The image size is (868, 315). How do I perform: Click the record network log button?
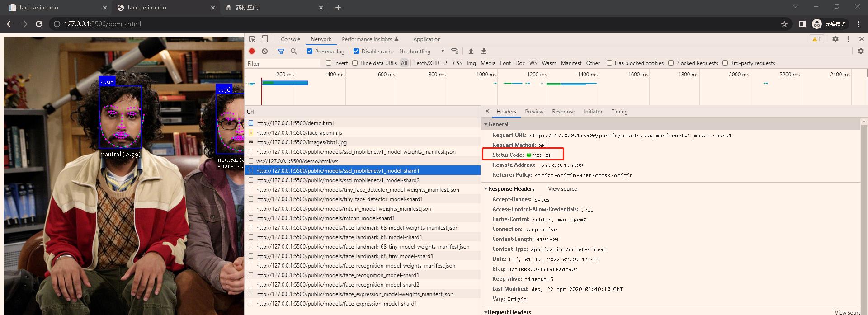(252, 51)
